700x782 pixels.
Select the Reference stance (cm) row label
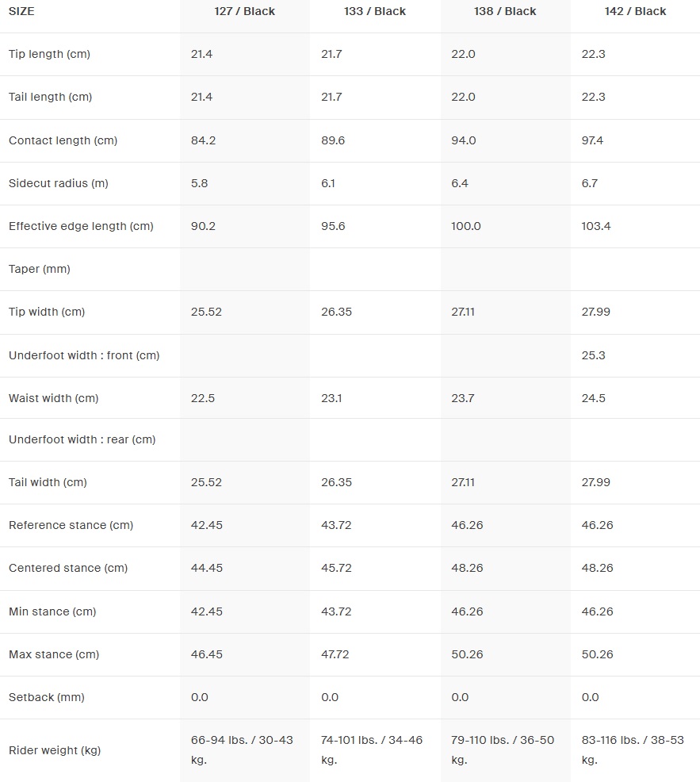[71, 525]
